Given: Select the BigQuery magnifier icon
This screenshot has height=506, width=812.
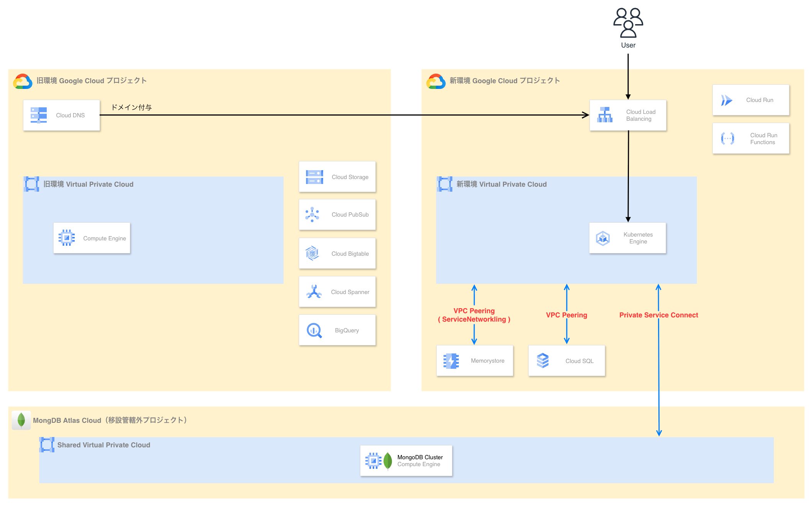Looking at the screenshot, I should tap(314, 330).
